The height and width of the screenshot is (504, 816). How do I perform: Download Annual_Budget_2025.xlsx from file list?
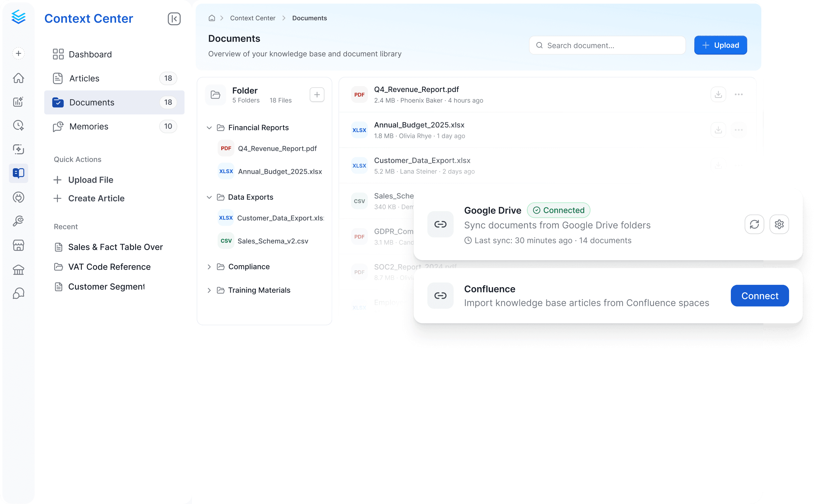[x=718, y=130]
